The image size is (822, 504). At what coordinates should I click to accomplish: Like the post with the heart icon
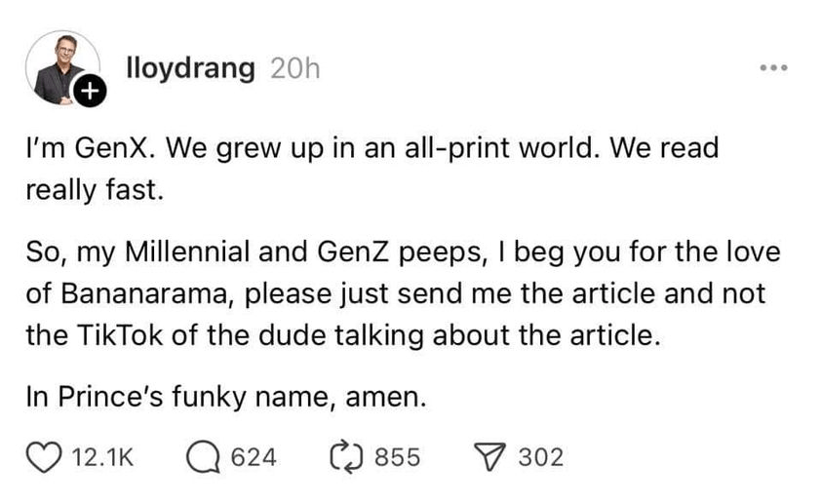pyautogui.click(x=44, y=455)
